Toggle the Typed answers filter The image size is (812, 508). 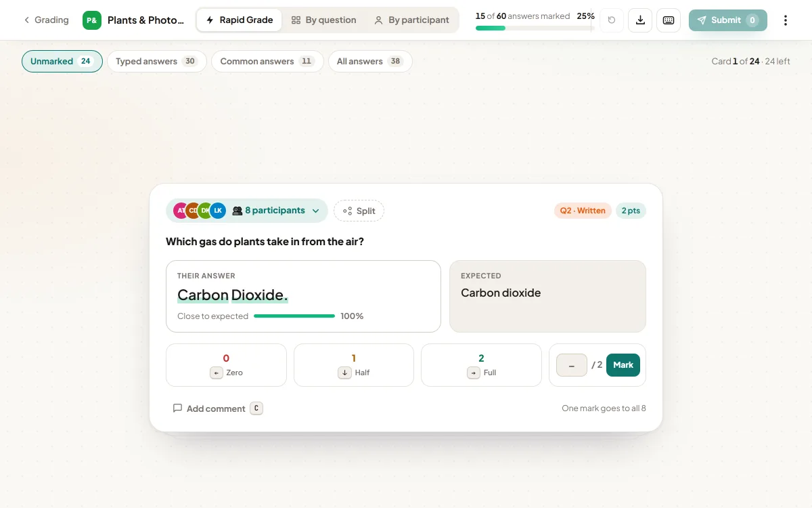point(156,61)
